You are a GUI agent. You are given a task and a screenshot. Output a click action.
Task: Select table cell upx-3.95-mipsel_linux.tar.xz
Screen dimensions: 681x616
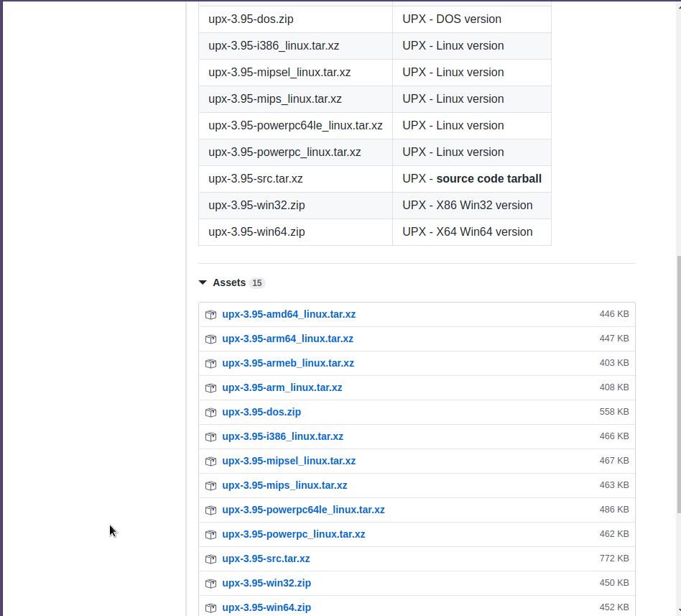295,72
